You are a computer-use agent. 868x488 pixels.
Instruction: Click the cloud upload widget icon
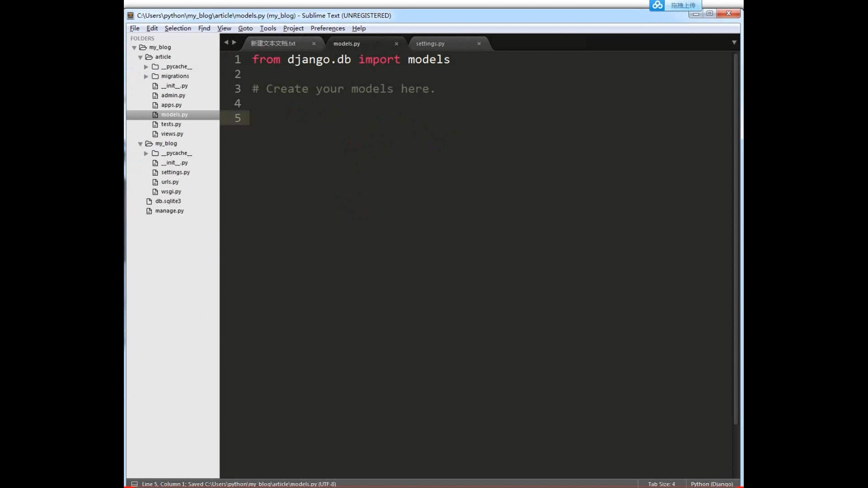[x=657, y=5]
